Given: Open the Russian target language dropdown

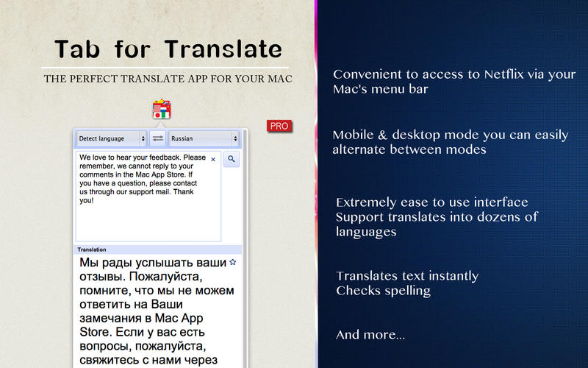Looking at the screenshot, I should [204, 138].
